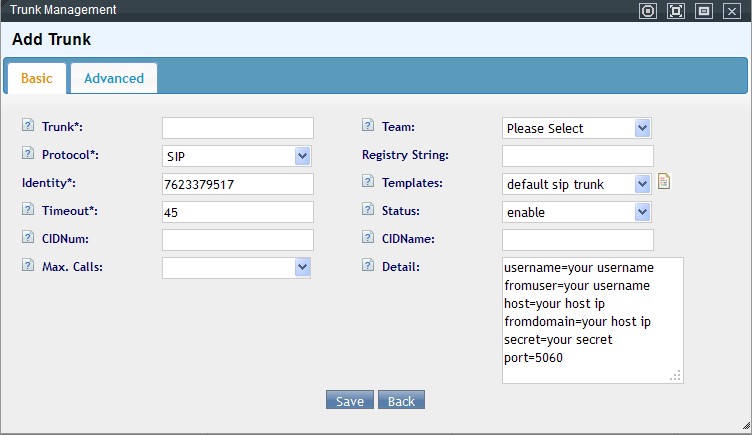The height and width of the screenshot is (435, 752).
Task: Expand the Team Please Select dropdown
Action: [576, 128]
